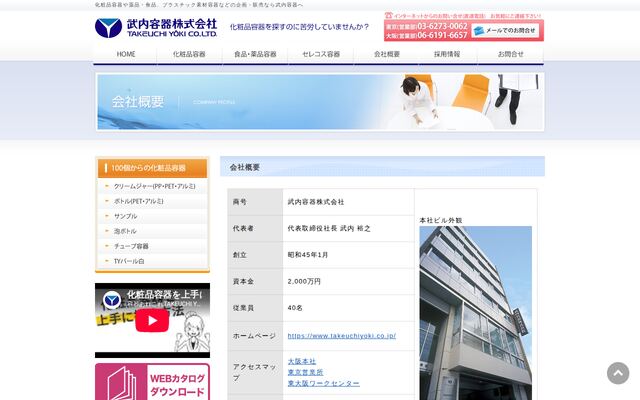The width and height of the screenshot is (640, 400).
Task: Open チューブ容器 sidebar link
Action: click(x=153, y=246)
